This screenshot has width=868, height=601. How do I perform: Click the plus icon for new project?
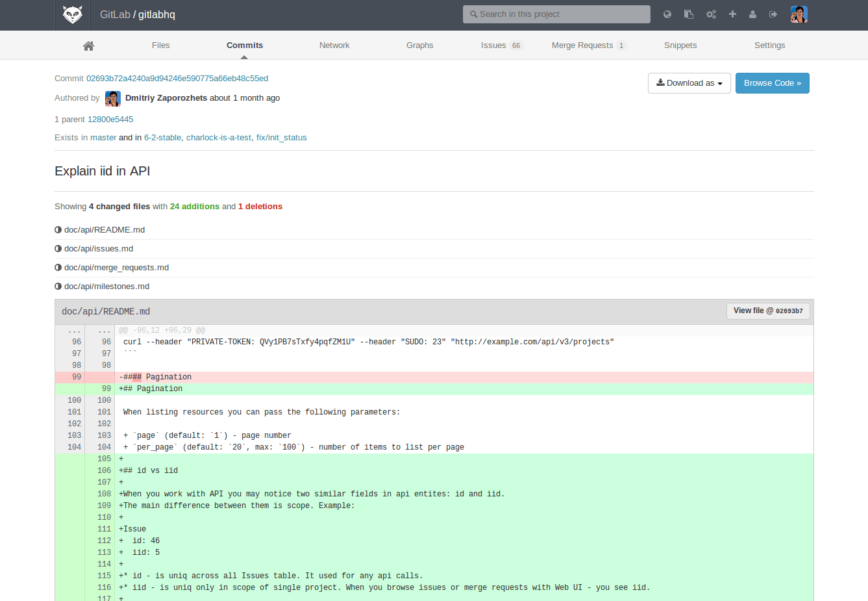point(732,14)
